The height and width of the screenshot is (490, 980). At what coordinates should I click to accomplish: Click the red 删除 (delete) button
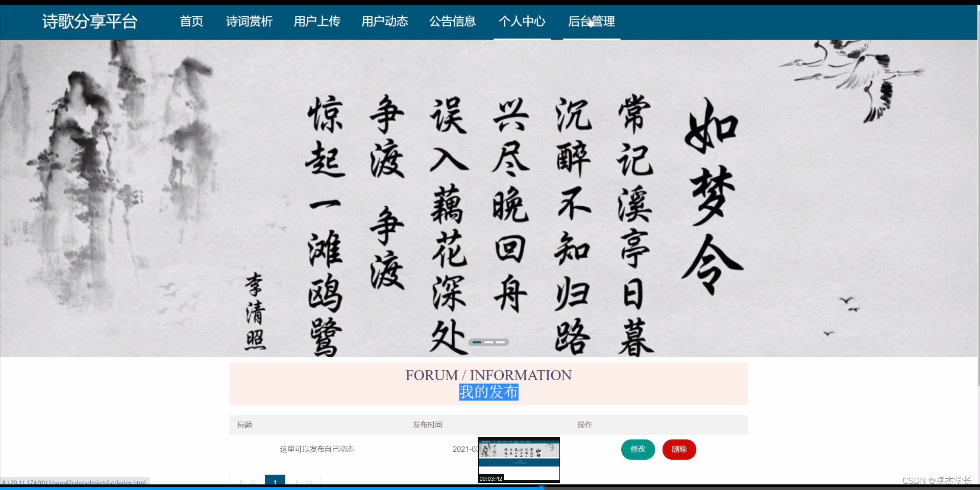click(x=679, y=450)
